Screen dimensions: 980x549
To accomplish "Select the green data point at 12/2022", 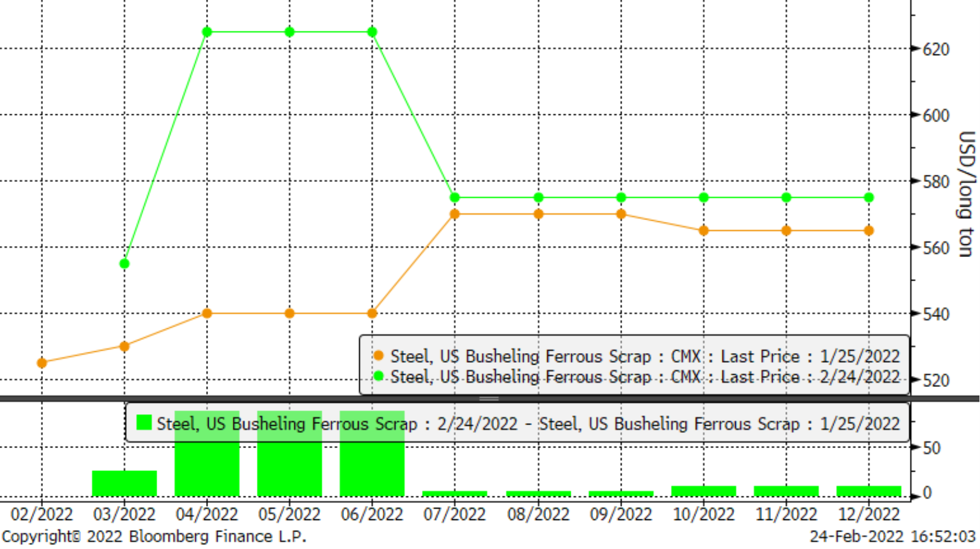I will (869, 198).
